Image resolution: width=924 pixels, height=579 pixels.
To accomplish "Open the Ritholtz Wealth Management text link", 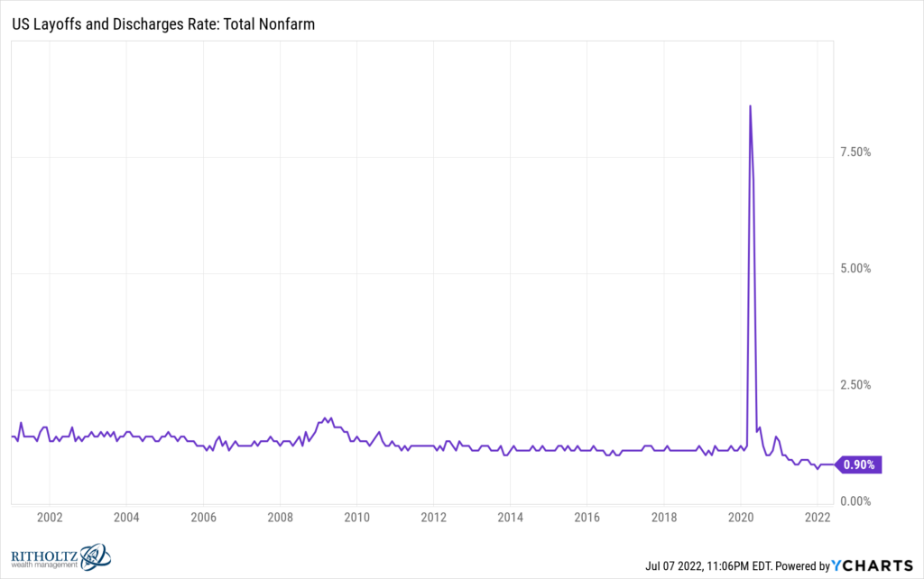I will (44, 558).
